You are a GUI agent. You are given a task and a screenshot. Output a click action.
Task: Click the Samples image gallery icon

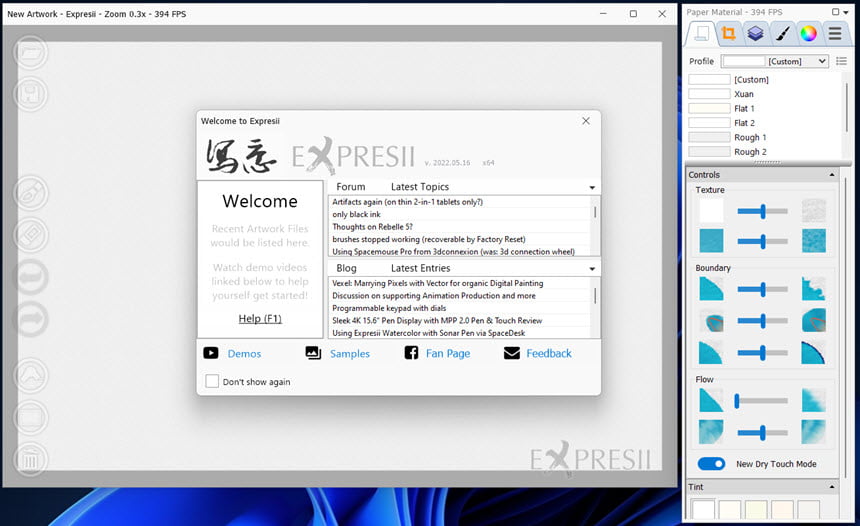tap(313, 353)
